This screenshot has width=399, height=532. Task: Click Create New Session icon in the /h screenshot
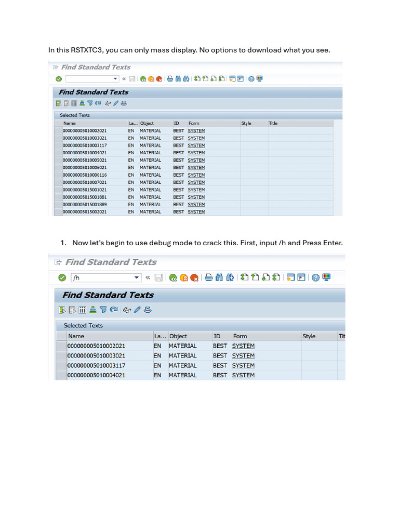(290, 277)
